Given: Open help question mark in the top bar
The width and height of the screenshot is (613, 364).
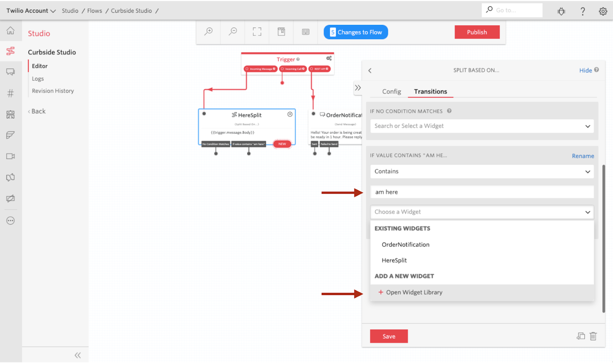Looking at the screenshot, I should (x=583, y=11).
